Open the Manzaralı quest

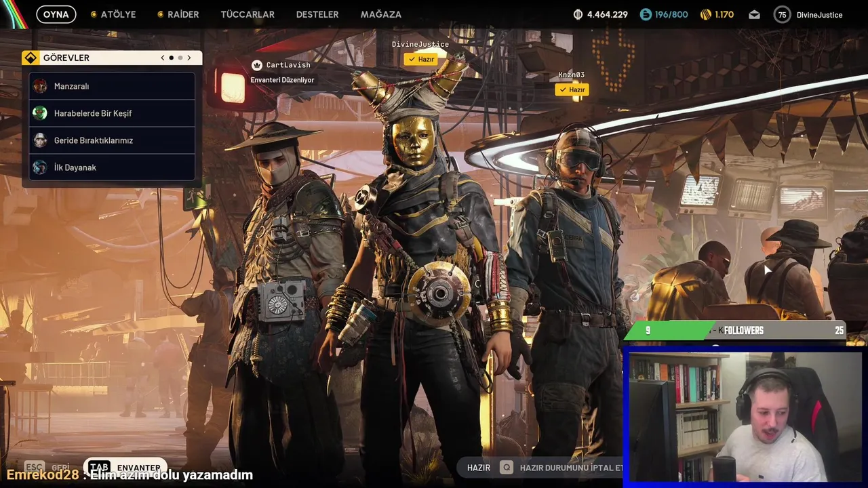(x=112, y=86)
